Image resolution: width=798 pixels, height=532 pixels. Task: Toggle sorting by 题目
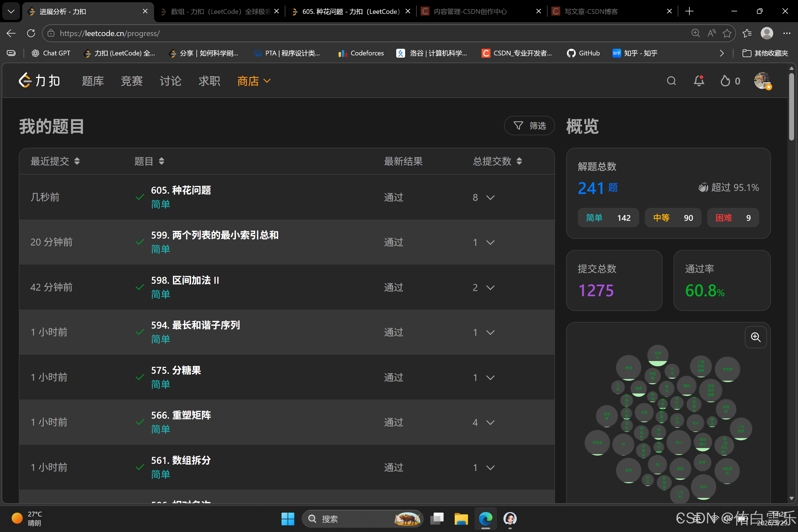pyautogui.click(x=162, y=161)
